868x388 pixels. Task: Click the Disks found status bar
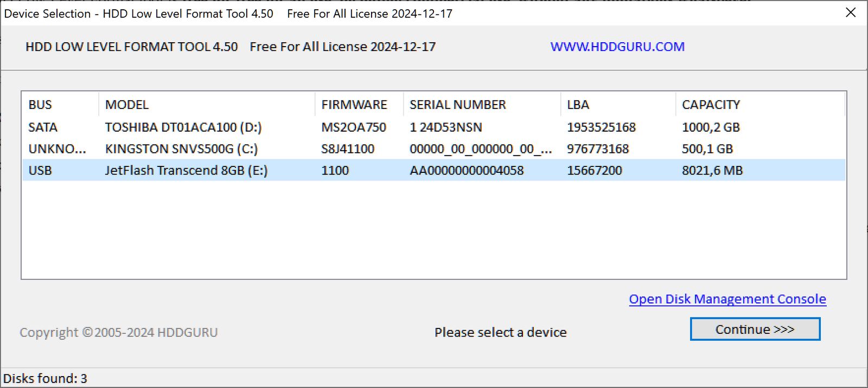(45, 378)
